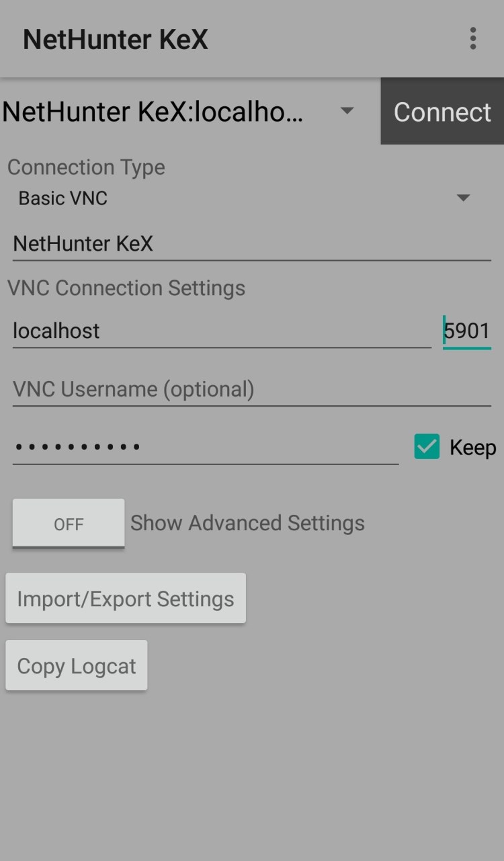Open Import/Export Settings
The height and width of the screenshot is (861, 504).
pos(126,599)
